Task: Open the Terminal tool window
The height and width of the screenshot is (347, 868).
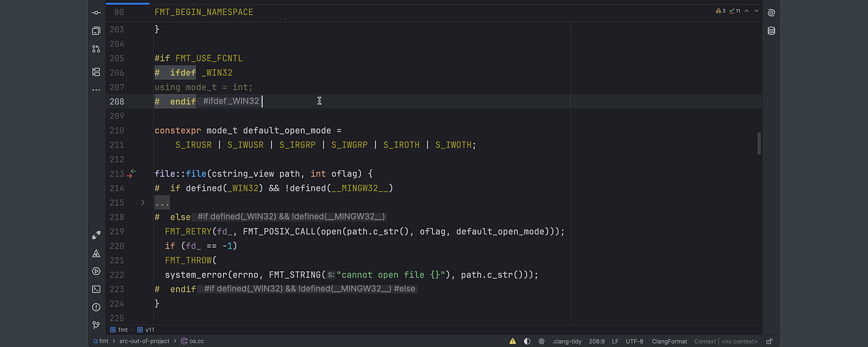Action: tap(96, 289)
